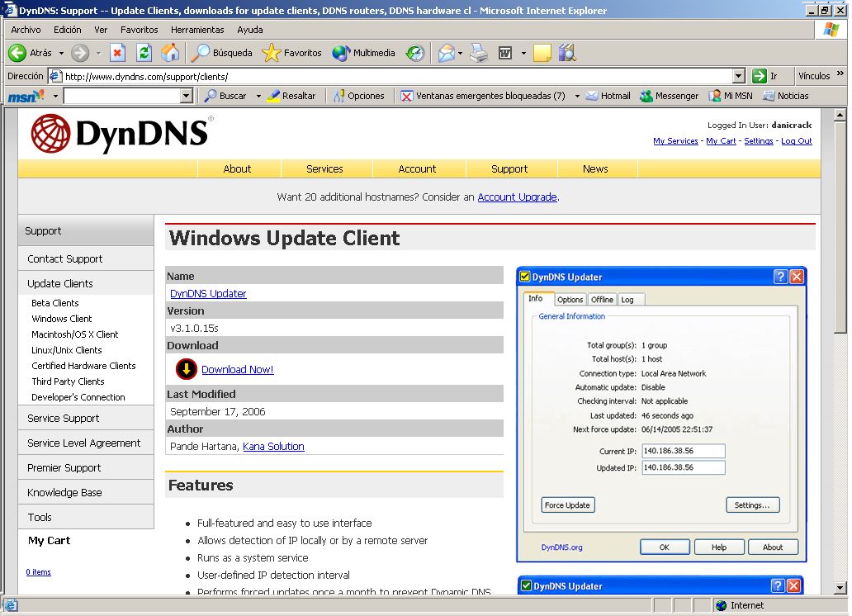Show browsing history using the clock icon
The image size is (852, 616).
tap(415, 53)
